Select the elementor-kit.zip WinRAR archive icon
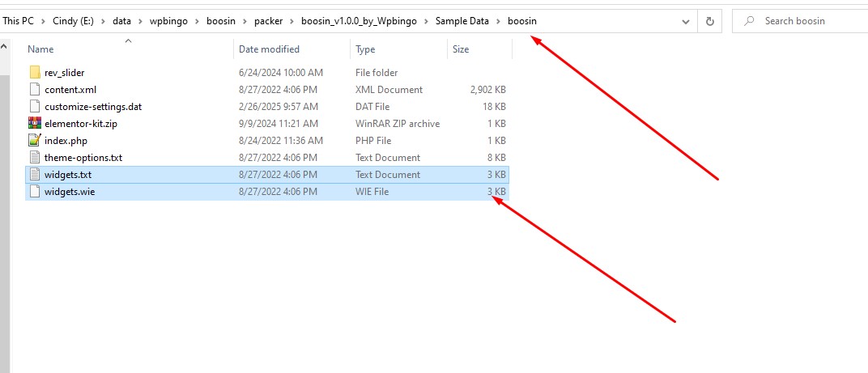This screenshot has height=373, width=868. point(35,124)
